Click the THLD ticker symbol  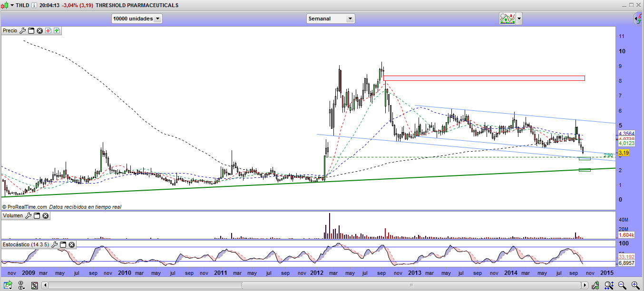(x=22, y=5)
